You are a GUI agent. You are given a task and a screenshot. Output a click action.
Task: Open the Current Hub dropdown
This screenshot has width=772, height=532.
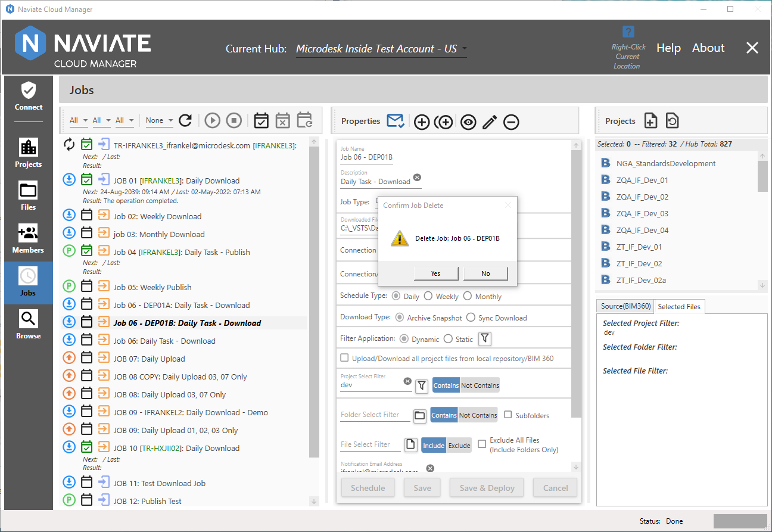[x=381, y=49]
